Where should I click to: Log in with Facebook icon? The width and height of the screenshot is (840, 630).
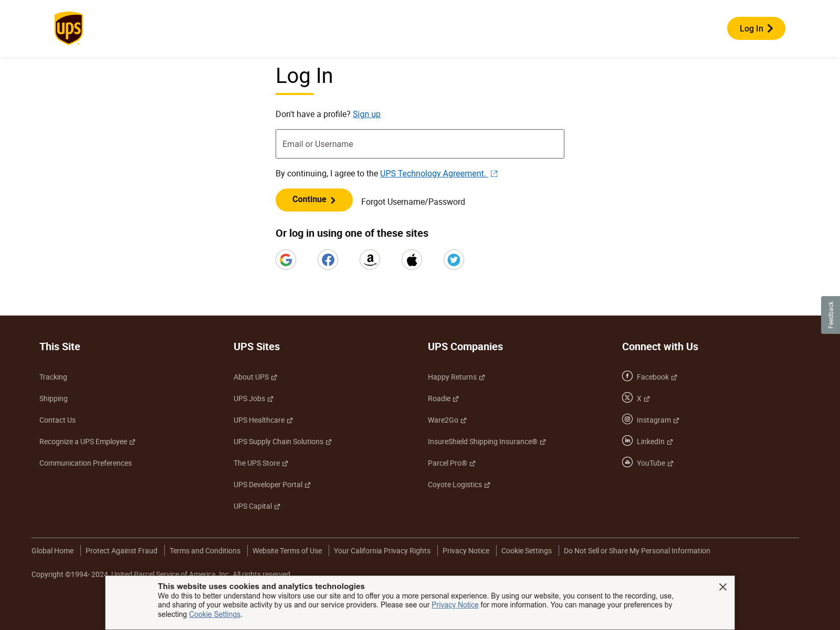click(328, 260)
